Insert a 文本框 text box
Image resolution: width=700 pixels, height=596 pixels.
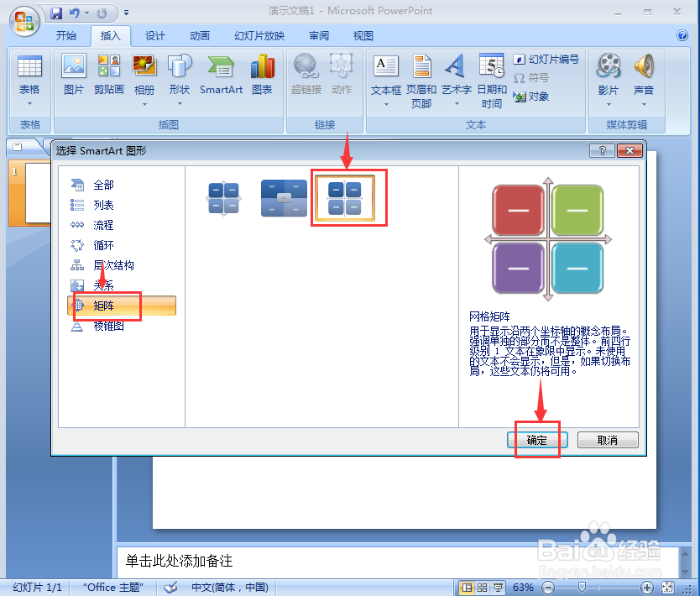386,67
